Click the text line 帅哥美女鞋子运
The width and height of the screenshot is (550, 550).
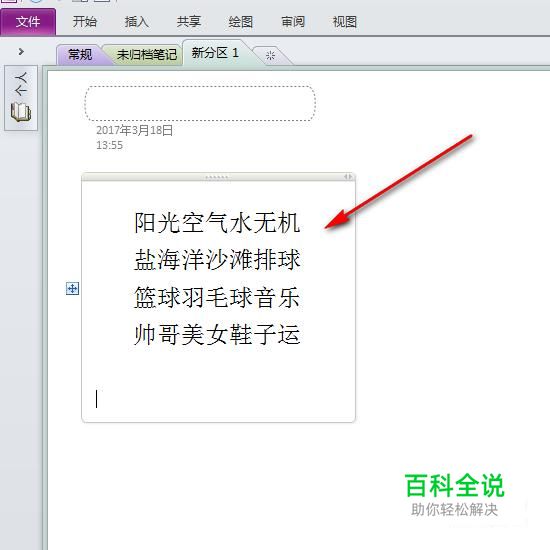point(217,334)
